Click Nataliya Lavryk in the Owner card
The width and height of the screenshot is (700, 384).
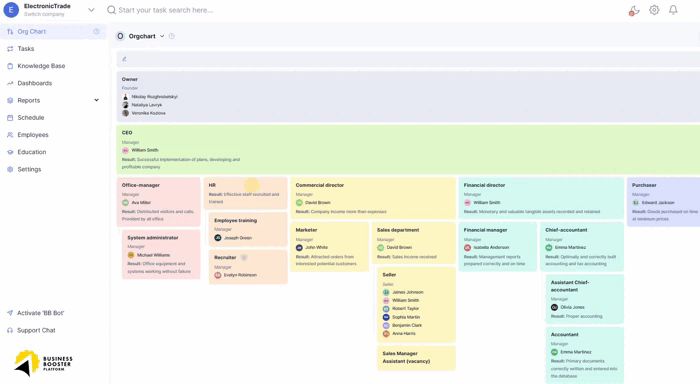tap(146, 105)
